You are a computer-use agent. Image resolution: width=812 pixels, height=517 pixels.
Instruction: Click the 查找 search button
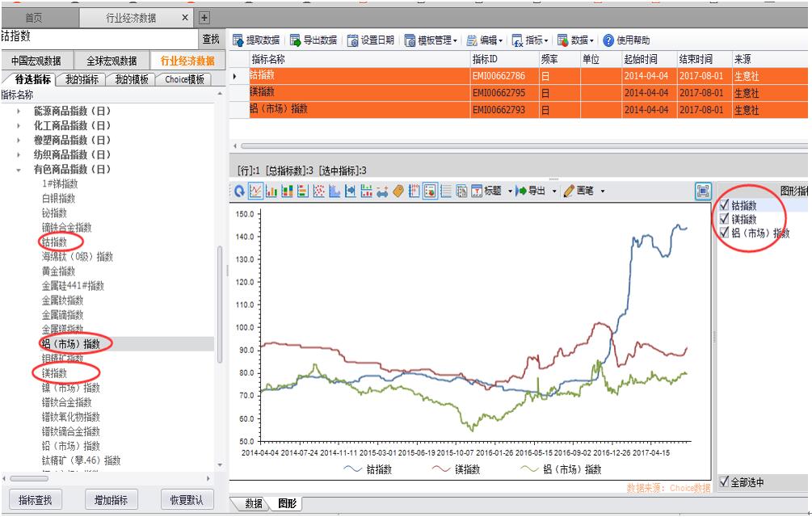(210, 39)
